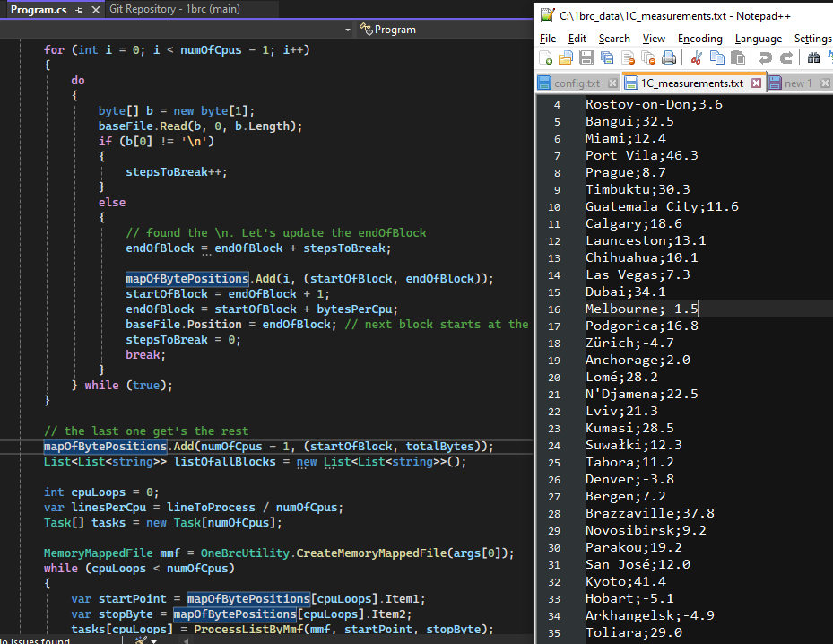This screenshot has height=644, width=833.
Task: Print the document using the printer icon
Action: pos(669,58)
